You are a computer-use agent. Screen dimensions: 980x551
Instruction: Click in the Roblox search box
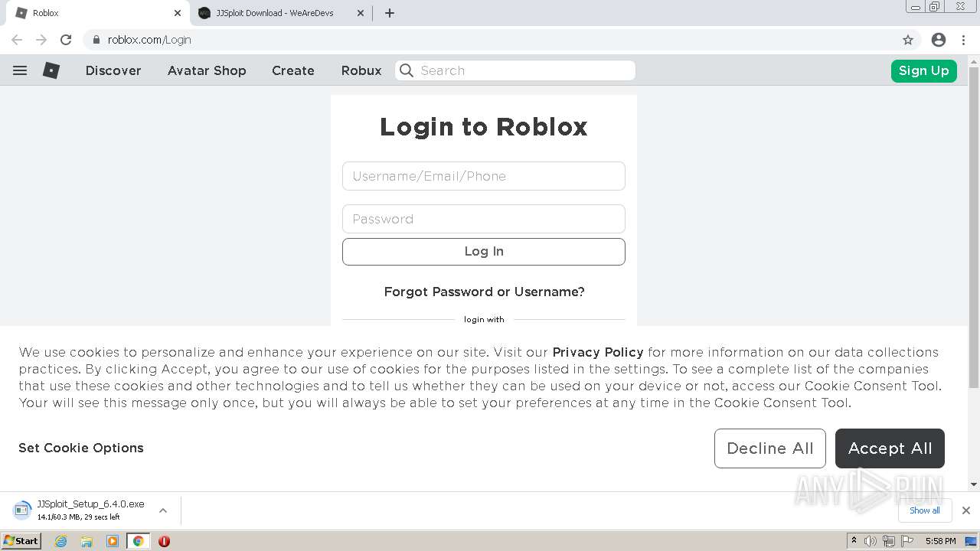pos(515,70)
